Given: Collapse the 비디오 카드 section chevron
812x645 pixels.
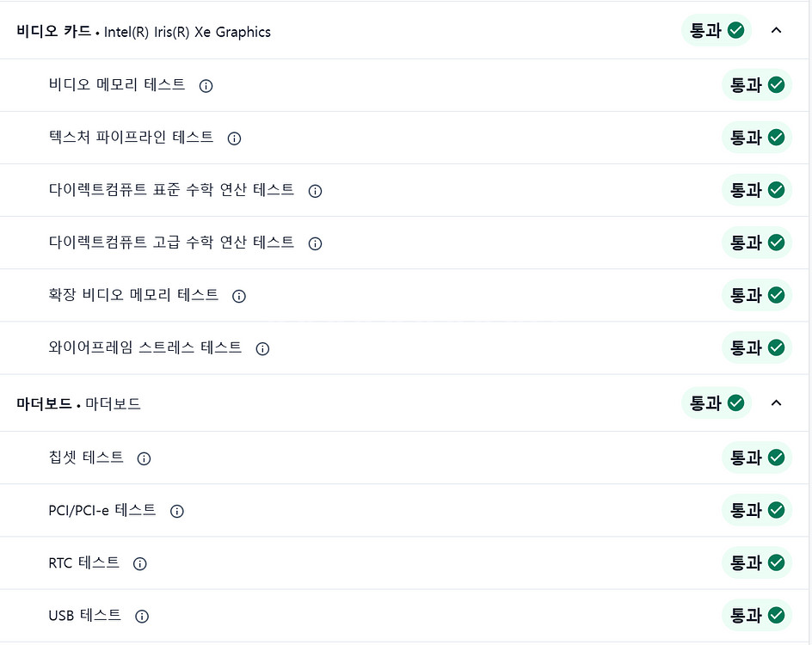Looking at the screenshot, I should [x=776, y=31].
